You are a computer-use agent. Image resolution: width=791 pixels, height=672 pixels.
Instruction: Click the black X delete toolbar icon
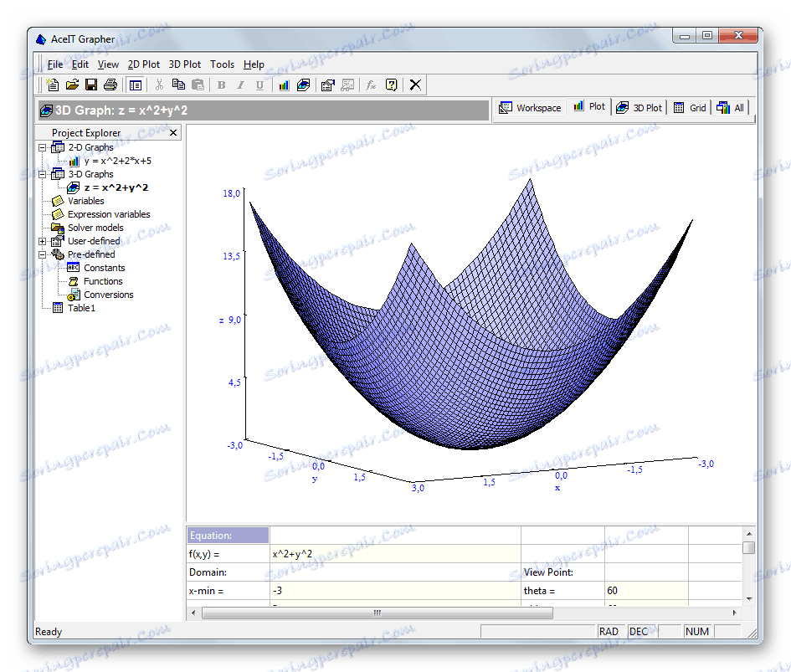(415, 85)
